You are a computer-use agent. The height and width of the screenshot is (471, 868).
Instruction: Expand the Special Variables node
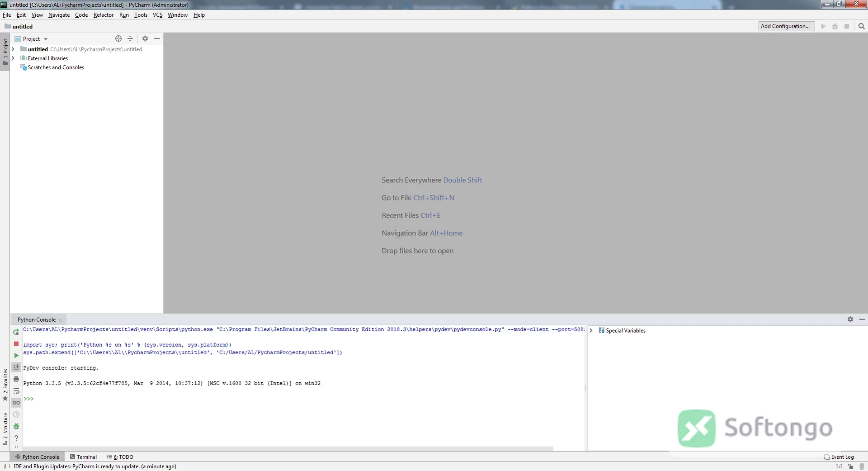point(591,331)
